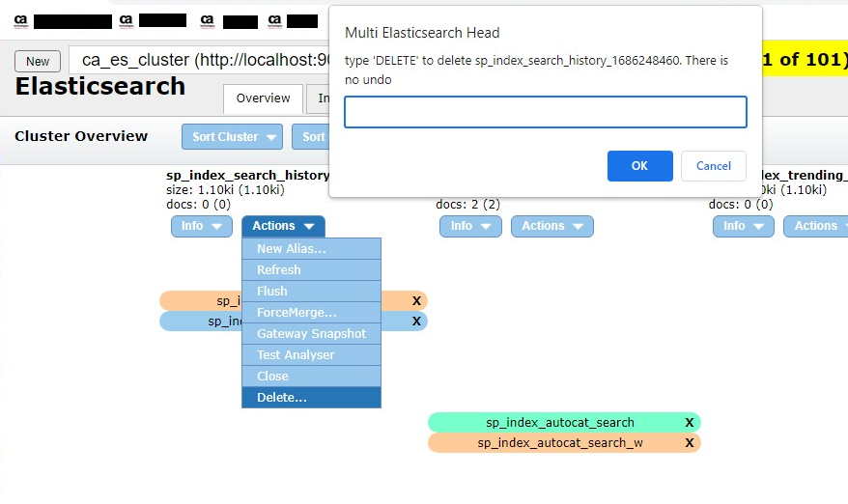The image size is (848, 504).
Task: Click the third CA bookmark icon
Action: coord(207,21)
